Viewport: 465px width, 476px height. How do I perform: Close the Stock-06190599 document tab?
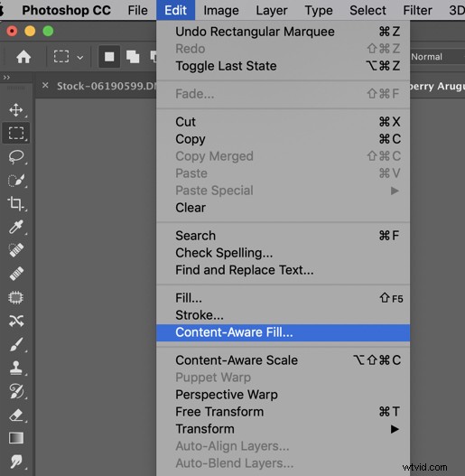45,85
